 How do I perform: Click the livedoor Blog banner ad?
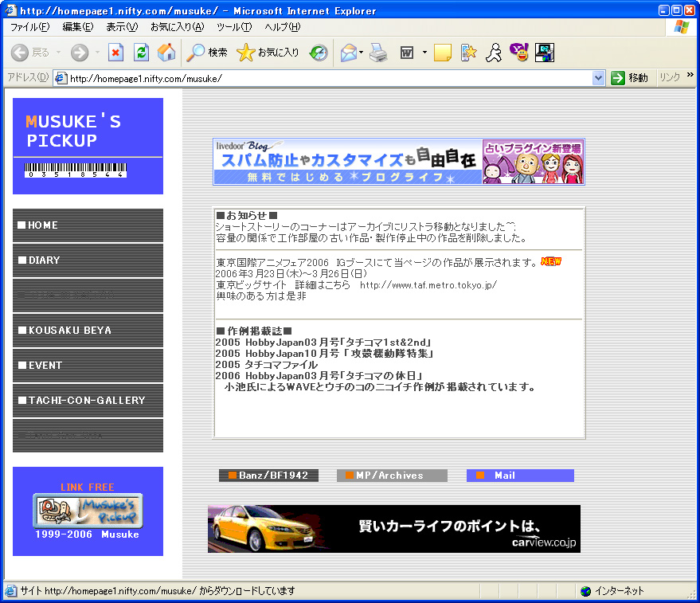click(x=398, y=162)
